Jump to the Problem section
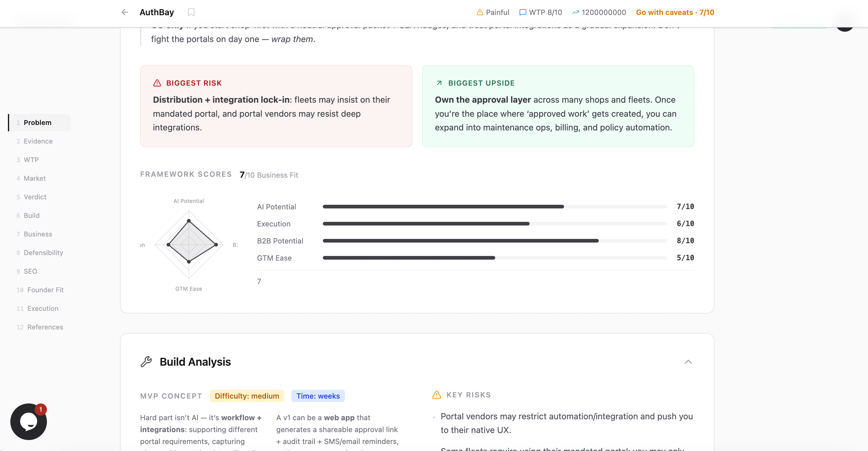The height and width of the screenshot is (451, 868). (x=40, y=123)
